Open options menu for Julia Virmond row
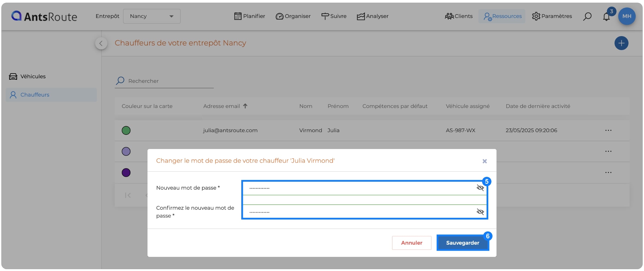The image size is (644, 271). pos(608,130)
